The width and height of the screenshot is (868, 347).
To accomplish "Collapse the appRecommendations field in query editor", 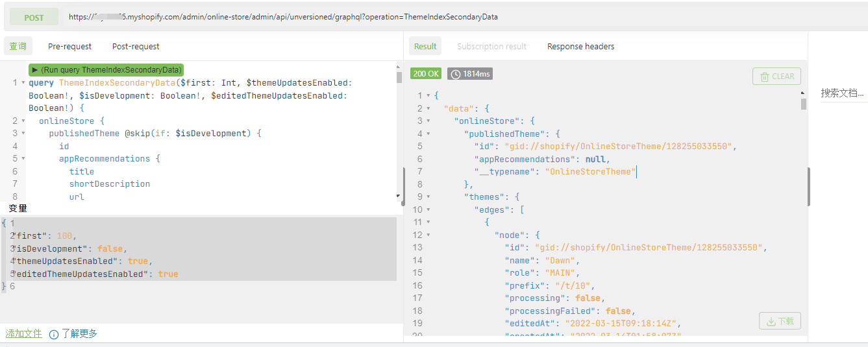I will click(x=24, y=159).
